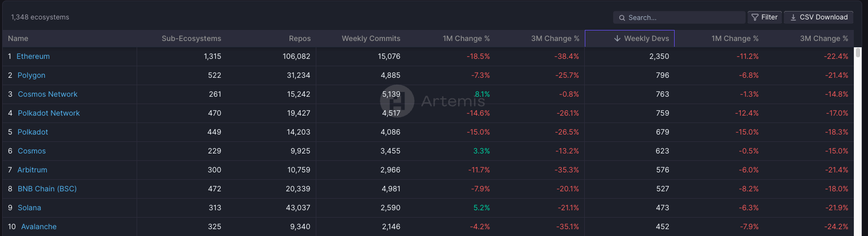868x236 pixels.
Task: Click Ethereum's 2,350 weekly devs value
Action: [x=659, y=56]
